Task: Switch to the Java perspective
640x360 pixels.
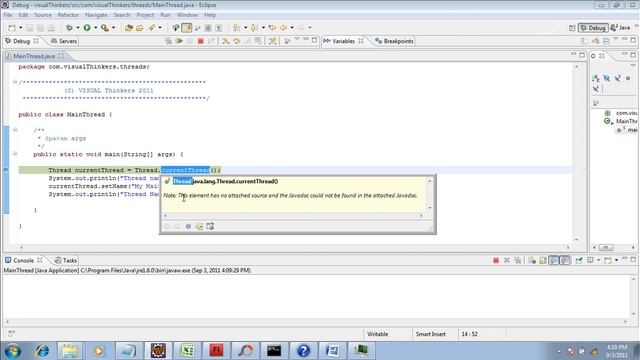Action: 620,28
